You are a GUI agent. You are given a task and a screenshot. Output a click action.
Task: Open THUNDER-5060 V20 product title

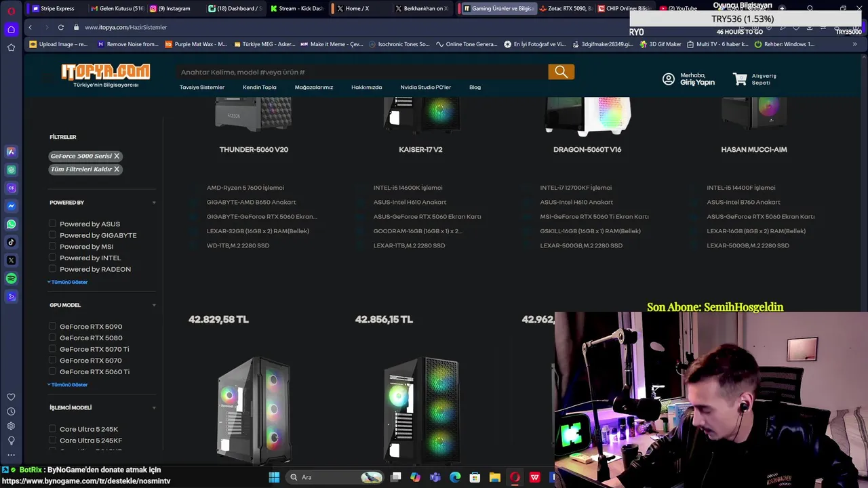click(x=254, y=150)
